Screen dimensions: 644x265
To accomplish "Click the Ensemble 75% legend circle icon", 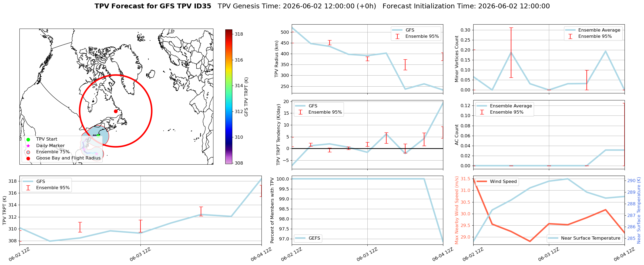I will coord(28,152).
